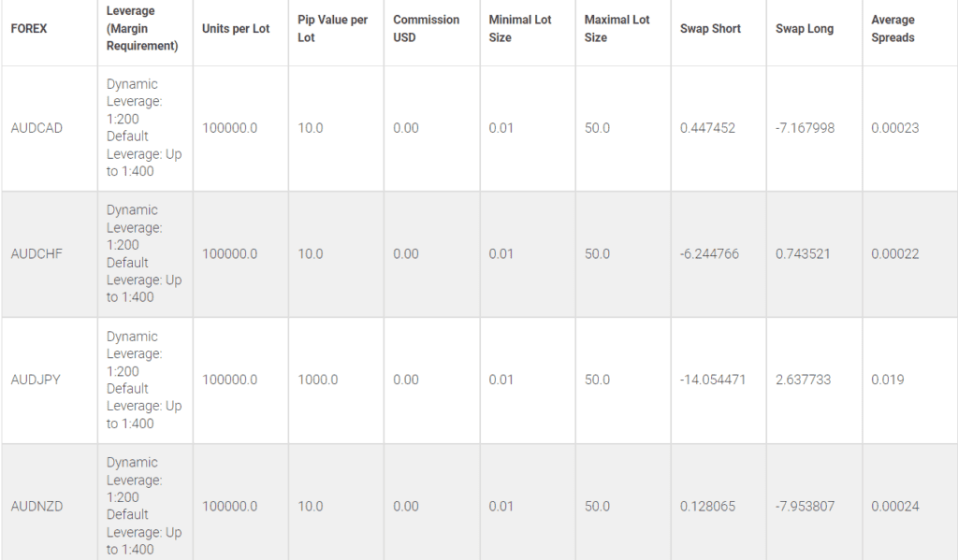
Task: Select the AUDNZD symbol cell
Action: [x=36, y=507]
